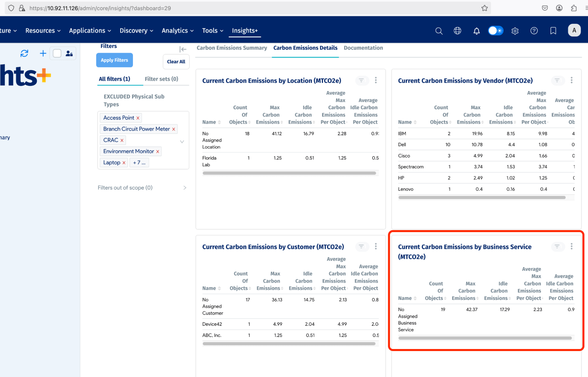Click the globe language icon

457,31
